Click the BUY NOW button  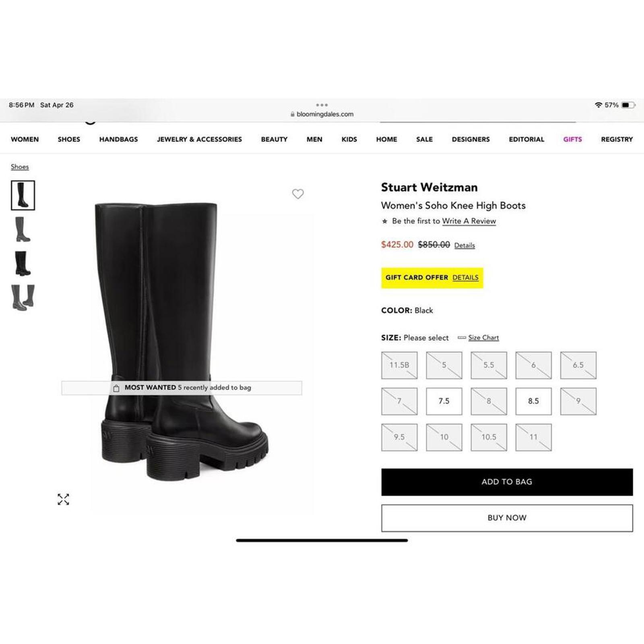coord(507,518)
